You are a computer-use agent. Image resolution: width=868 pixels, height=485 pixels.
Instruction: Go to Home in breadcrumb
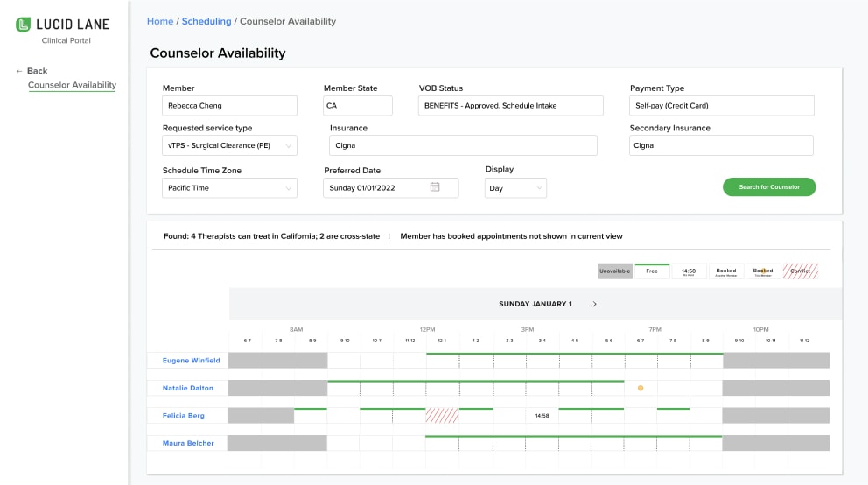tap(160, 21)
